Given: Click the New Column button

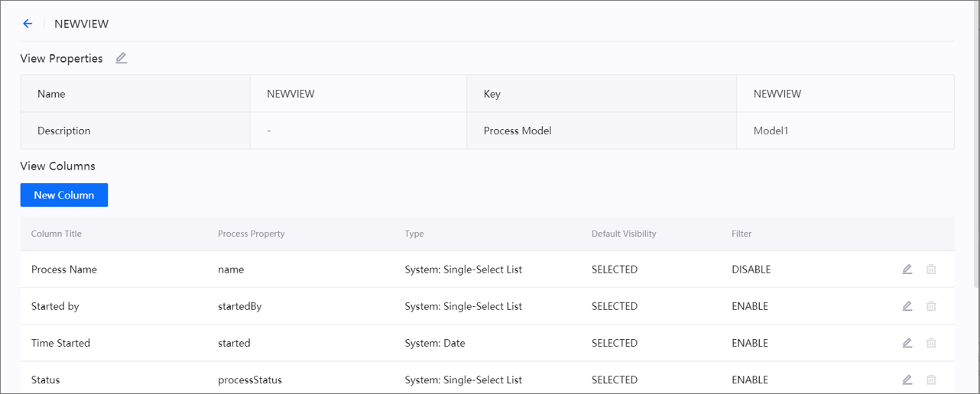Looking at the screenshot, I should click(64, 195).
